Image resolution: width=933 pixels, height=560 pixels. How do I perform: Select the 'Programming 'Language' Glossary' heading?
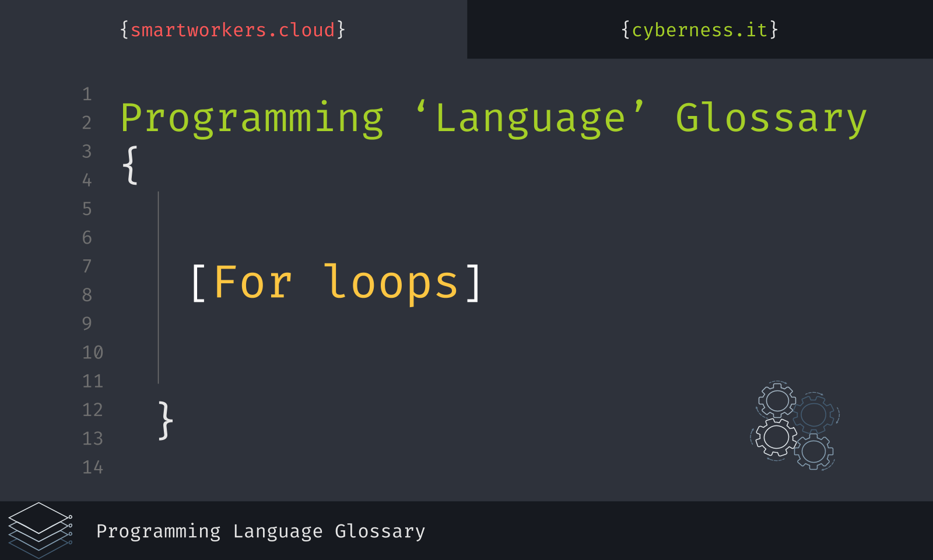[493, 118]
